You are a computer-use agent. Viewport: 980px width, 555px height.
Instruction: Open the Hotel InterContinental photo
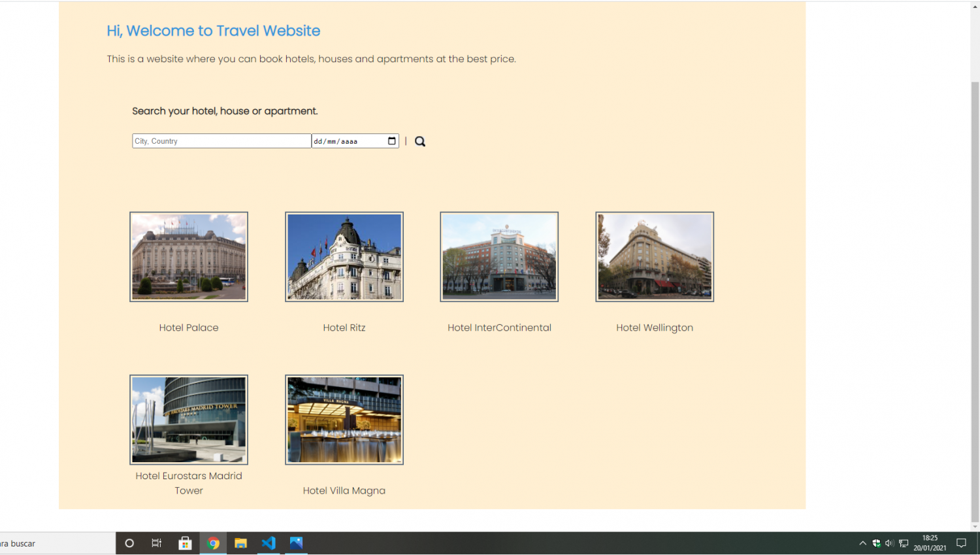tap(499, 256)
